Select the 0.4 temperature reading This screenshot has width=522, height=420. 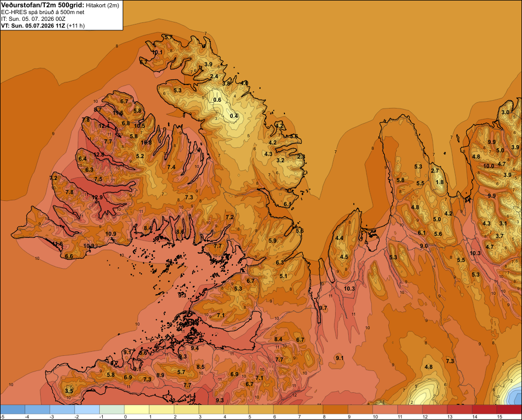click(234, 116)
